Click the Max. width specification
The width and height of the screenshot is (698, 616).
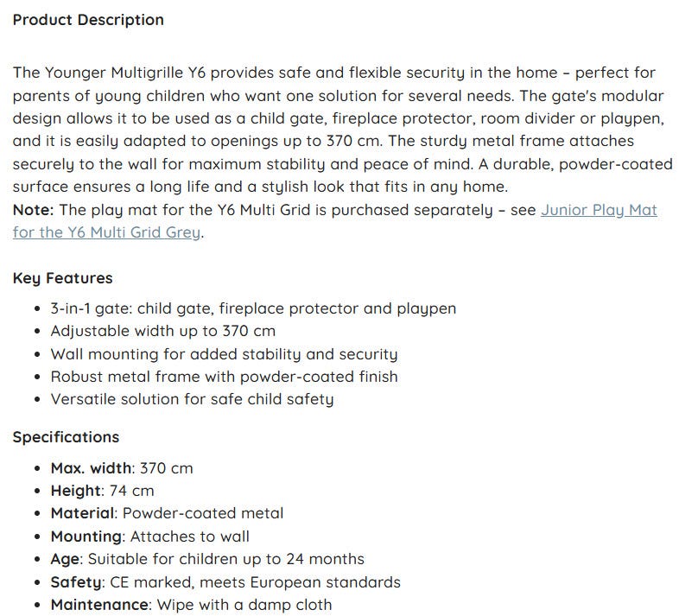[x=122, y=468]
